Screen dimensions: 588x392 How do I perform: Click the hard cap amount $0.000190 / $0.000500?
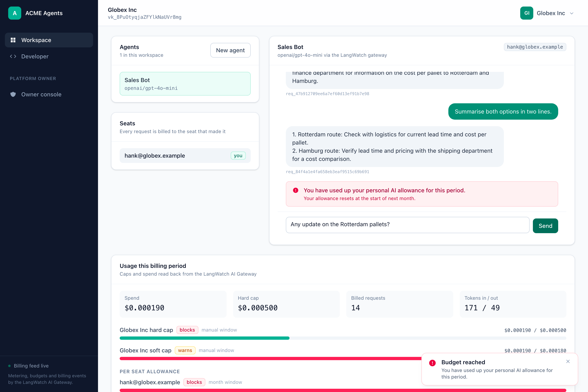[535, 330]
